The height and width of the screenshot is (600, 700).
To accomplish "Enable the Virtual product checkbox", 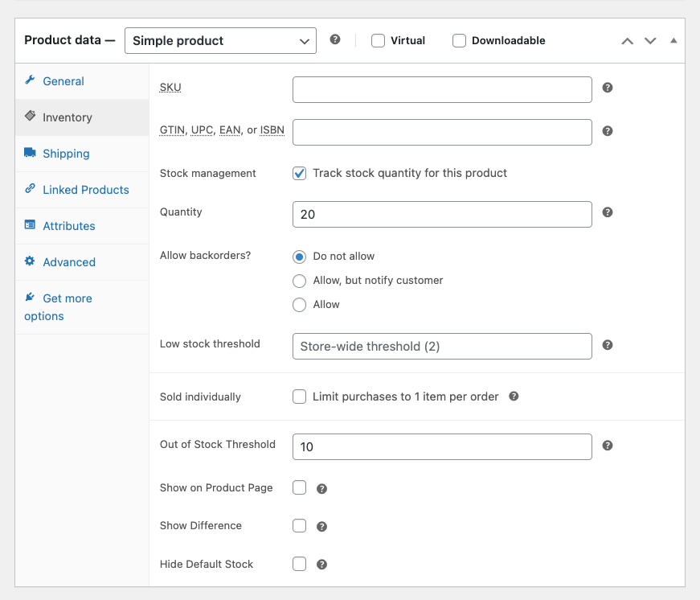I will point(379,41).
